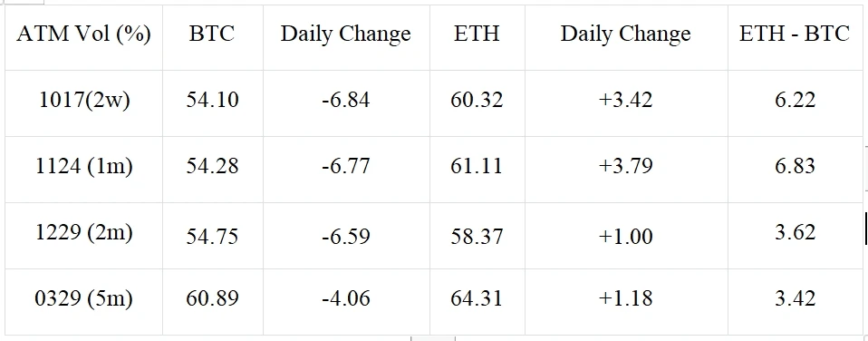Click the cell with value +3.42
This screenshot has width=868, height=341.
click(626, 103)
